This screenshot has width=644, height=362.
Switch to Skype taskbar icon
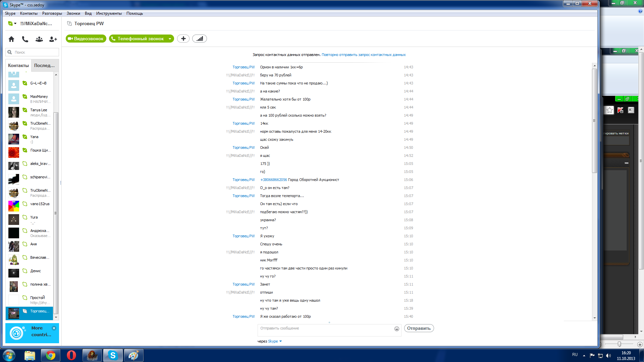click(x=113, y=355)
